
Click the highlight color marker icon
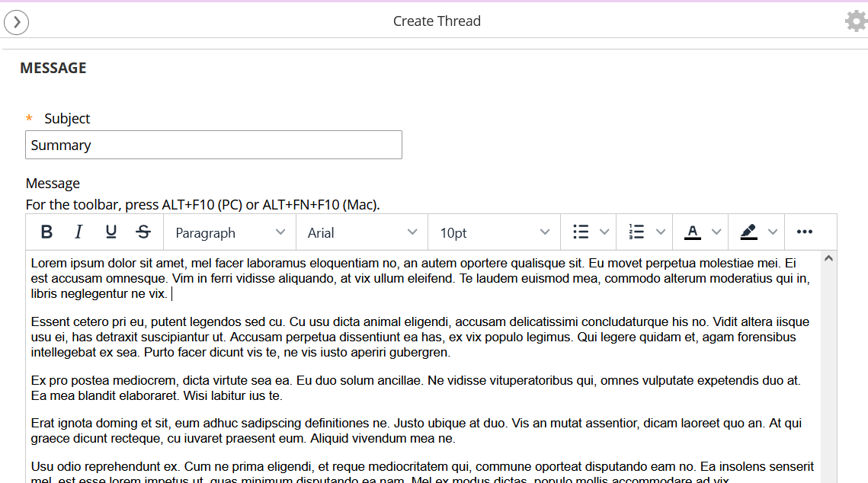[x=748, y=232]
